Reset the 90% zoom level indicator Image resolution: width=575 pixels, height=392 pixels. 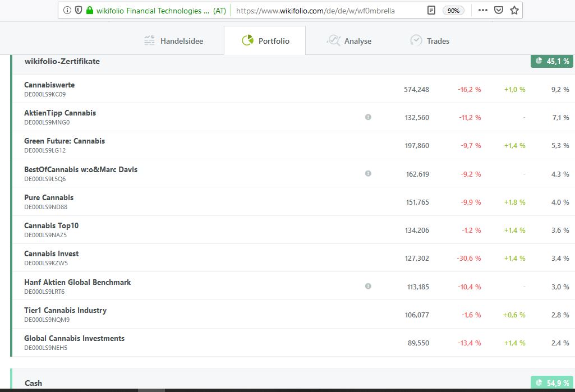[x=453, y=10]
